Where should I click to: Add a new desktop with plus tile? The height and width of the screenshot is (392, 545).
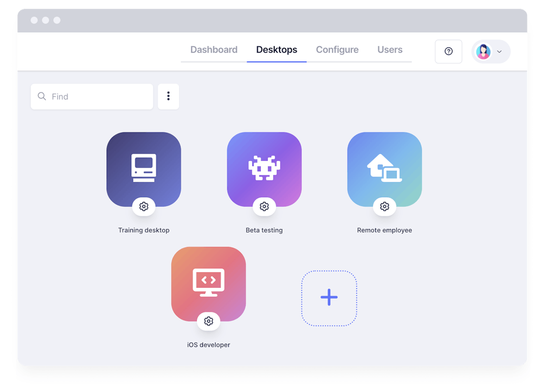329,298
